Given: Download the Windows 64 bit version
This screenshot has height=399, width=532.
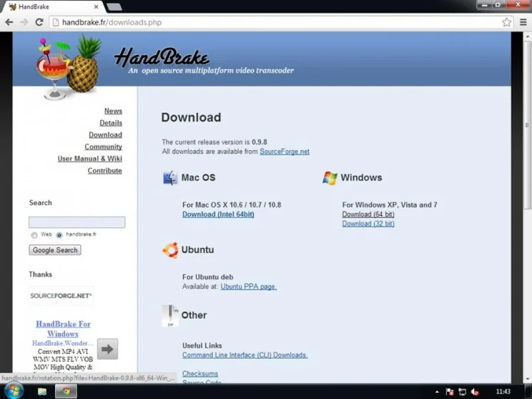Looking at the screenshot, I should (368, 215).
